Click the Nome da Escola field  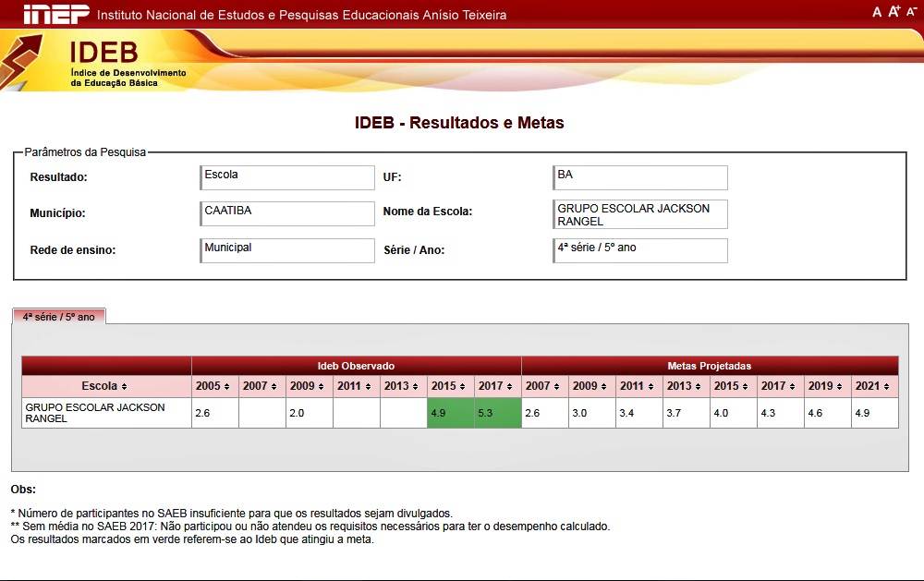[x=640, y=214]
